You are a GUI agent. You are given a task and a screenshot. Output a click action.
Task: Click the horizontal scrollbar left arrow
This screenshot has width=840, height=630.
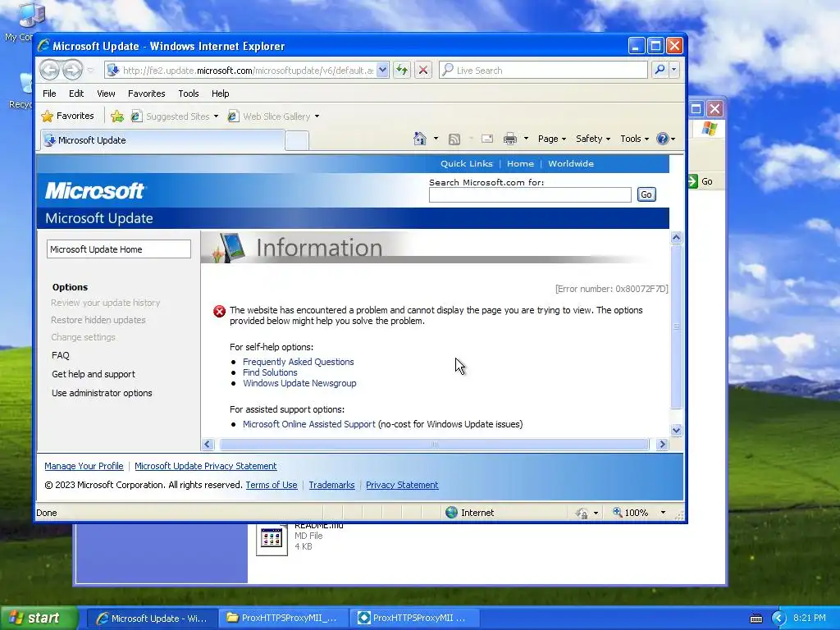[208, 444]
